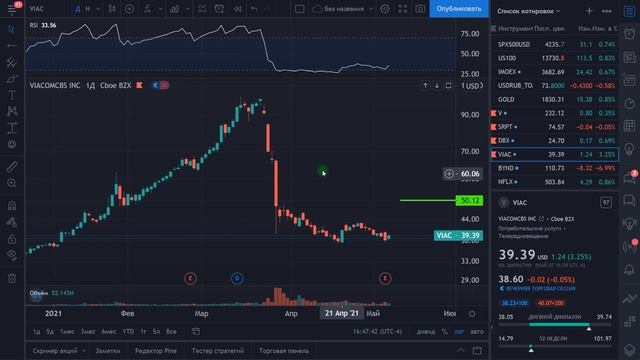Image resolution: width=640 pixels, height=360 pixels.
Task: Toggle the авто auto scale
Action: (477, 331)
